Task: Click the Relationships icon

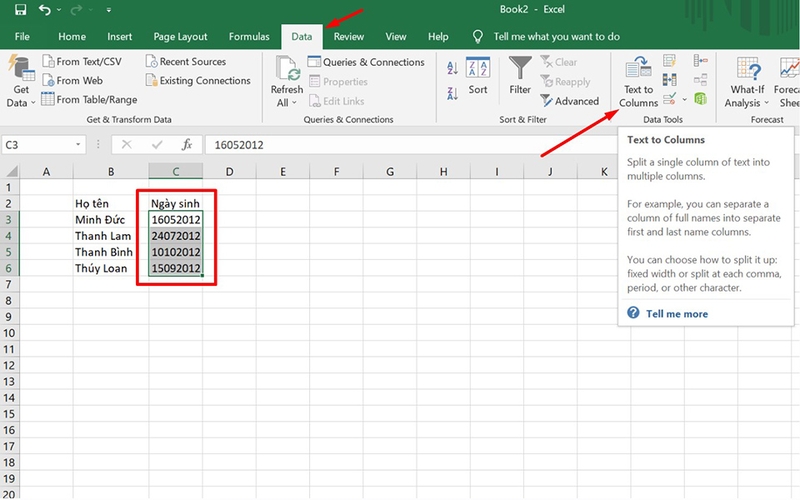Action: pos(701,80)
